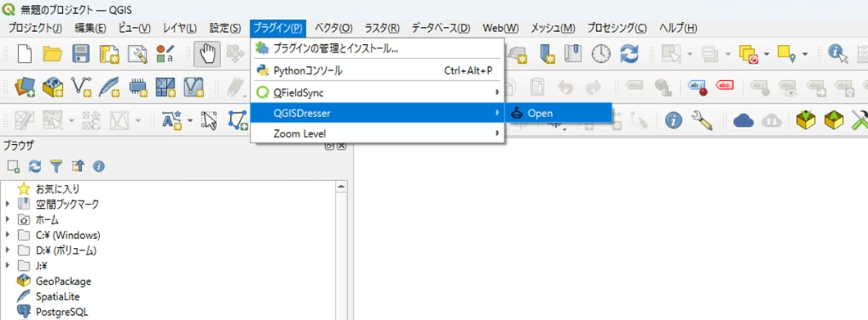Image resolution: width=868 pixels, height=320 pixels.
Task: Select Features by area tool icon
Action: (x=671, y=54)
